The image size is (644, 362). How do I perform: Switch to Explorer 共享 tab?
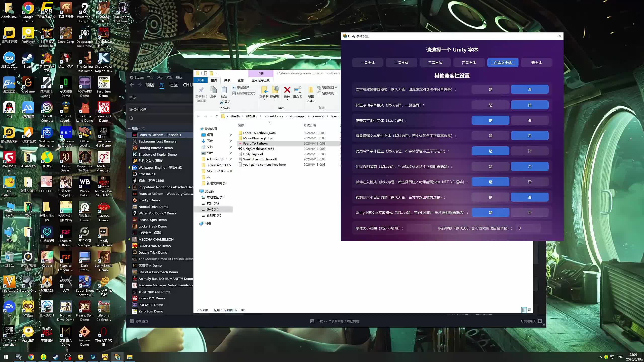pos(227,80)
